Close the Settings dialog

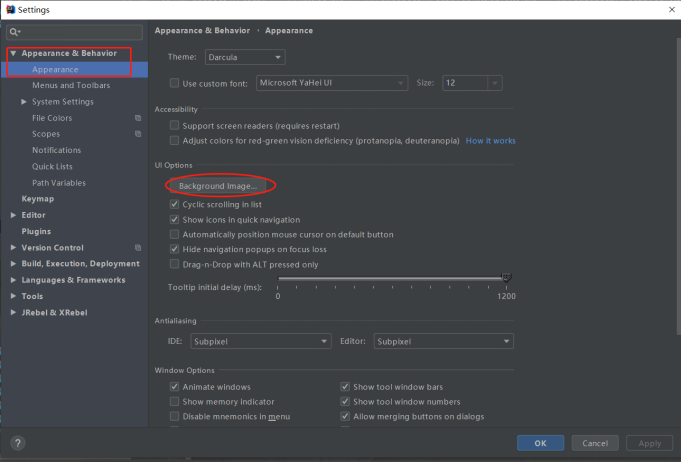click(671, 10)
